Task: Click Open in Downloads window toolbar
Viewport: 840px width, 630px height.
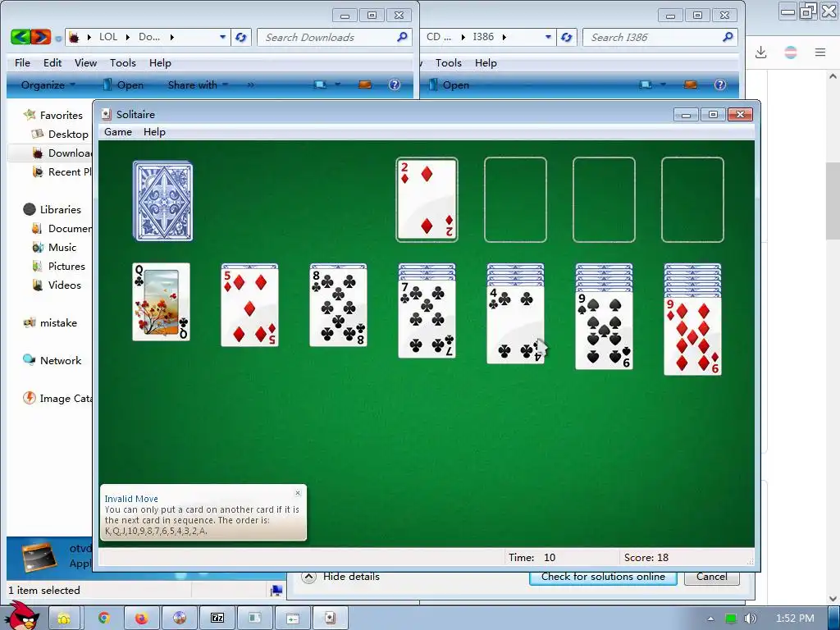Action: (x=123, y=84)
